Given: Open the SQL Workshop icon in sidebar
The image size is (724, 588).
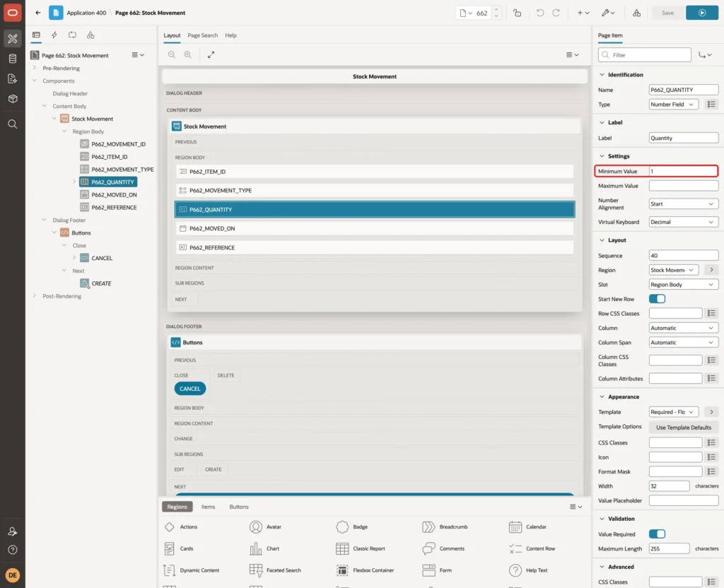Looking at the screenshot, I should 13,59.
